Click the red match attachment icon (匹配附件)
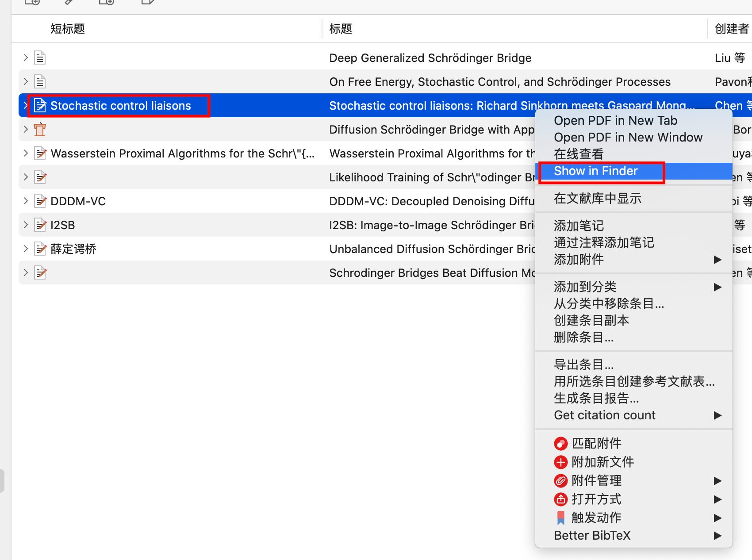 click(560, 443)
